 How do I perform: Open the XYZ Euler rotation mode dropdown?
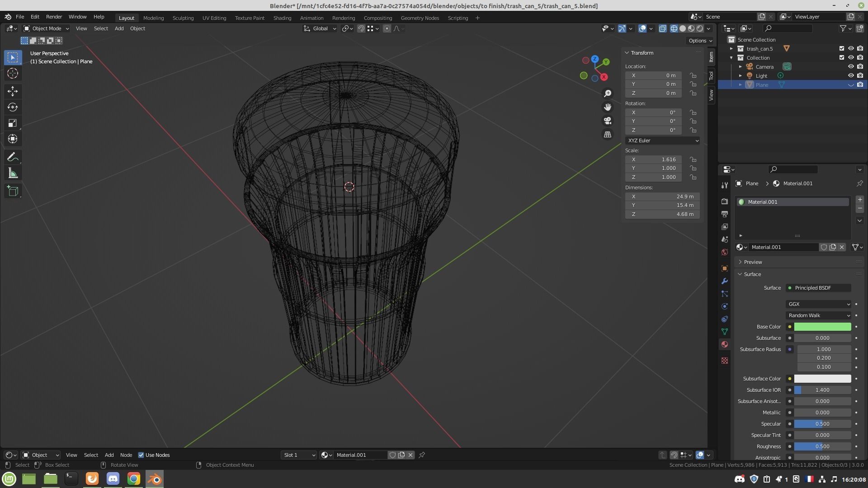(x=662, y=141)
